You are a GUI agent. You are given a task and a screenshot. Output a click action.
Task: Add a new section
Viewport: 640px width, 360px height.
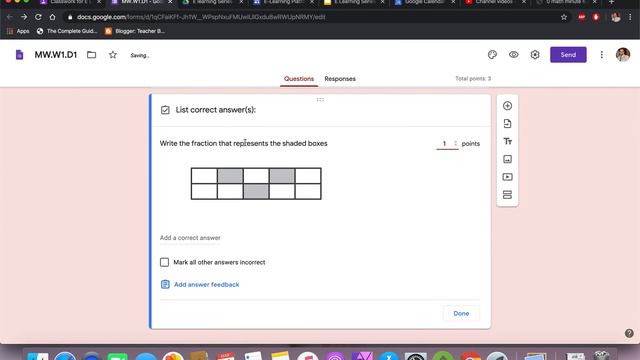(507, 195)
